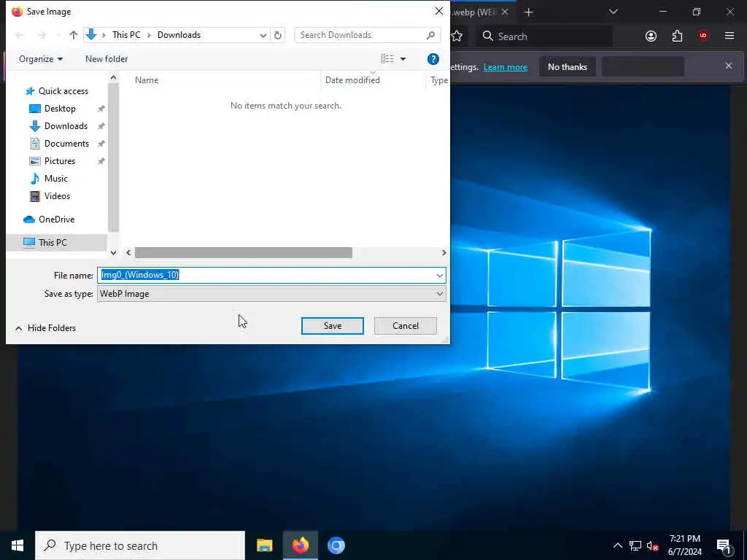Screen dimensions: 747x560
Task: Select Pictures in the navigation pane
Action: (60, 161)
